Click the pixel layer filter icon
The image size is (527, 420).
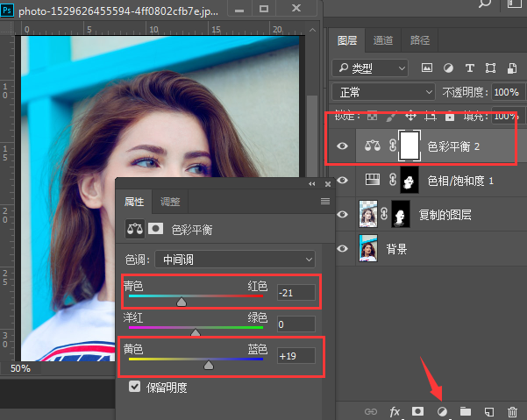[426, 68]
